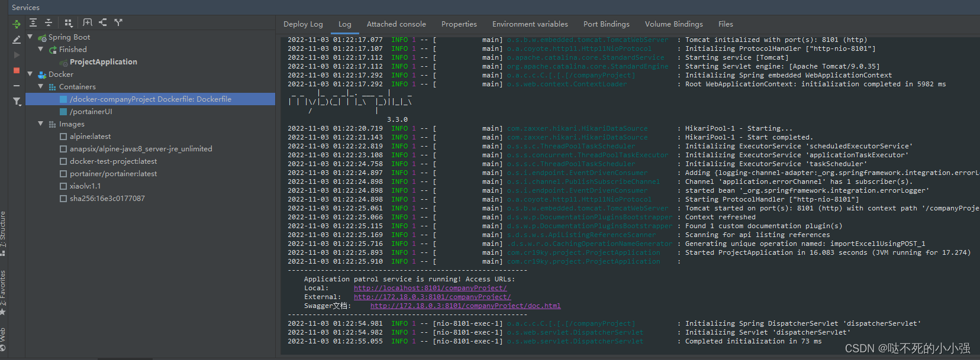Click the Collapse All toolbar icon
This screenshot has width=980, height=360.
[x=49, y=22]
